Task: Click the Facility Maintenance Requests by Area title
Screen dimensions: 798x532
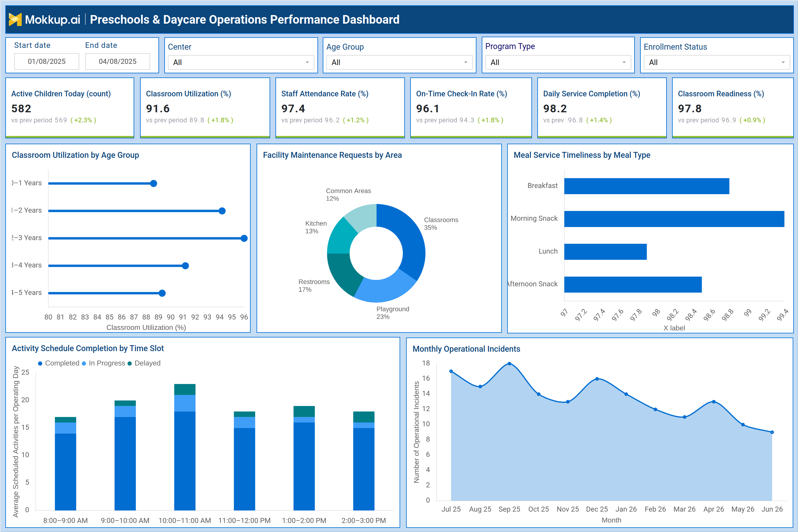Action: (332, 155)
